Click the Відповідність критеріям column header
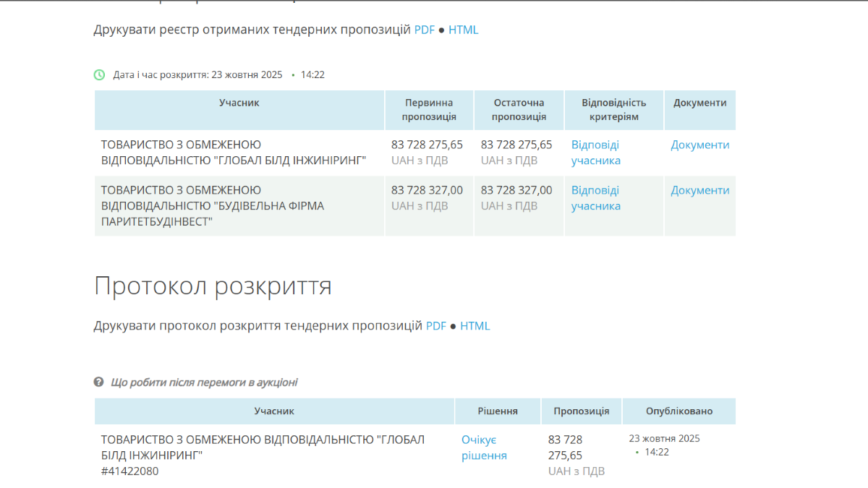The image size is (868, 488). 613,110
